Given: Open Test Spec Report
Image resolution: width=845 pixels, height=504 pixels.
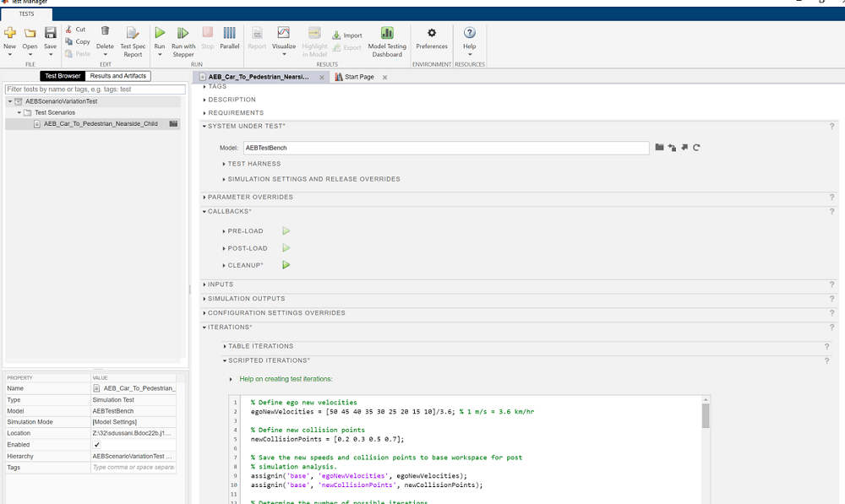Looking at the screenshot, I should tap(133, 34).
